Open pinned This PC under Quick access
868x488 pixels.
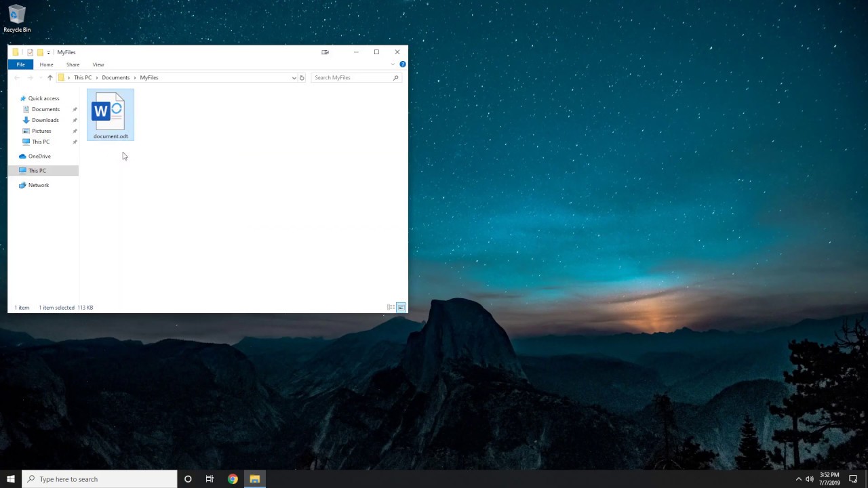[x=41, y=142]
